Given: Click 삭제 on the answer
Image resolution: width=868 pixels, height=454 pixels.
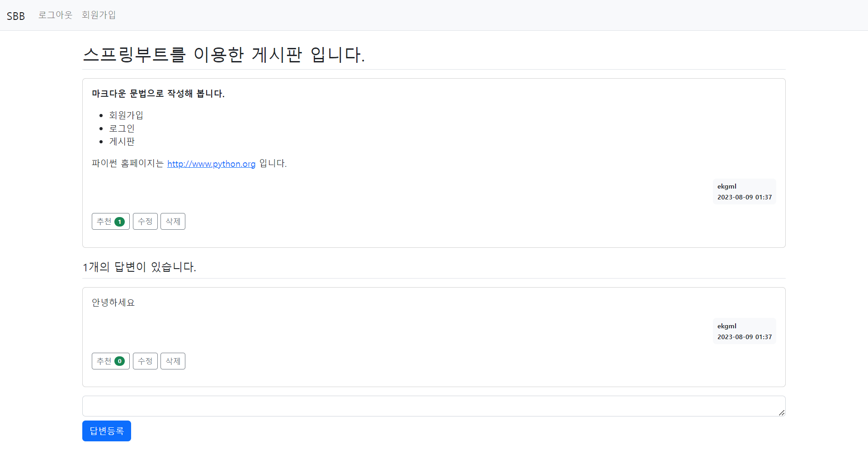Looking at the screenshot, I should 173,361.
